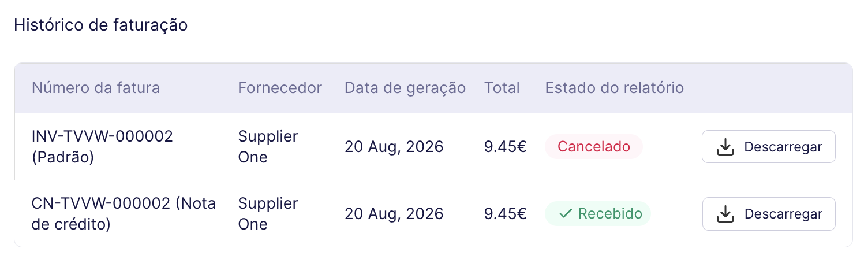Click download icon for CN-TVVW-000002 credit note
Image resolution: width=868 pixels, height=259 pixels.
(725, 214)
